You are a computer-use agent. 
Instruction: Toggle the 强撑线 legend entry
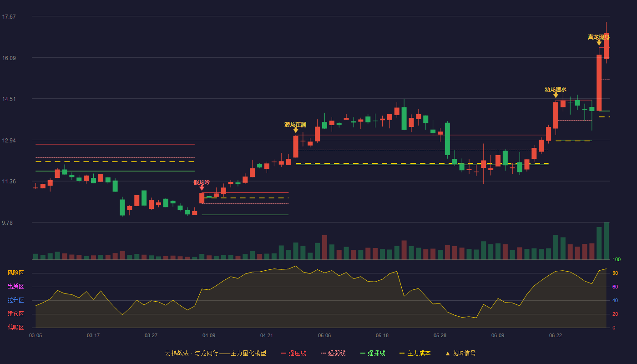click(373, 353)
